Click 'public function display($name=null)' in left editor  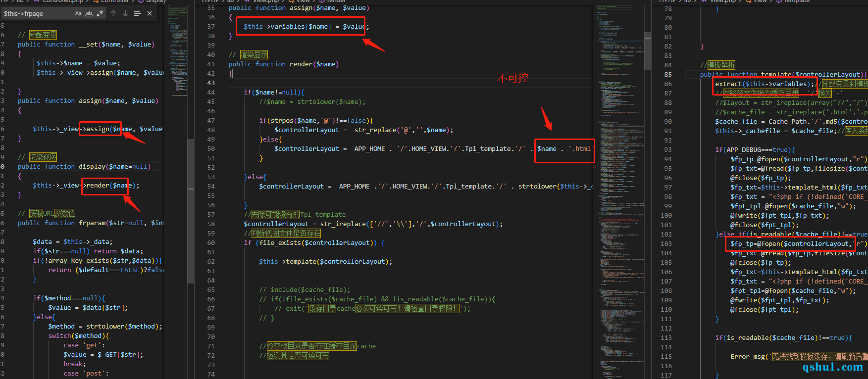(84, 166)
